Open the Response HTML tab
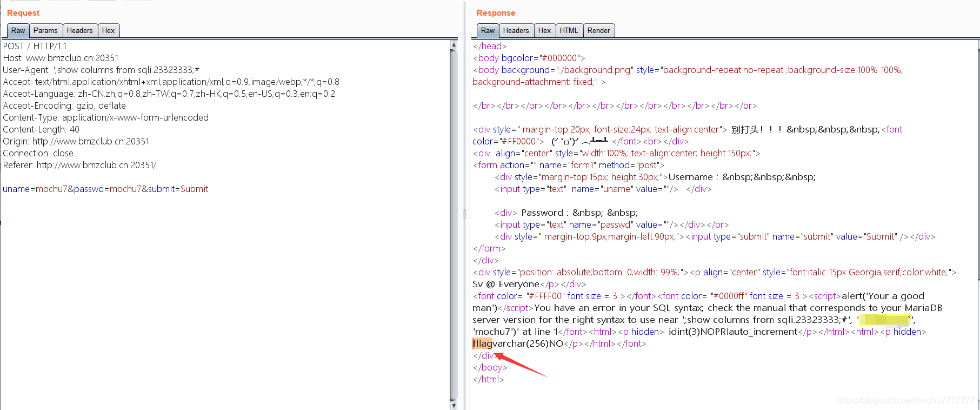The width and height of the screenshot is (980, 410). 569,31
